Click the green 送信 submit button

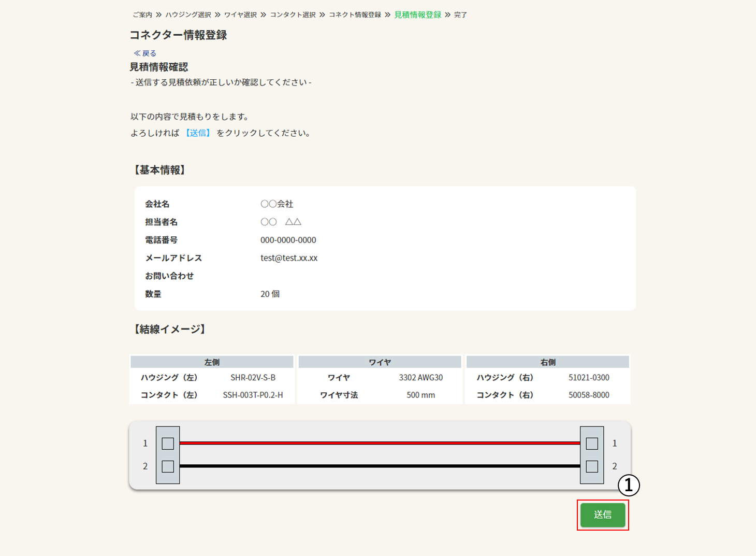[602, 515]
